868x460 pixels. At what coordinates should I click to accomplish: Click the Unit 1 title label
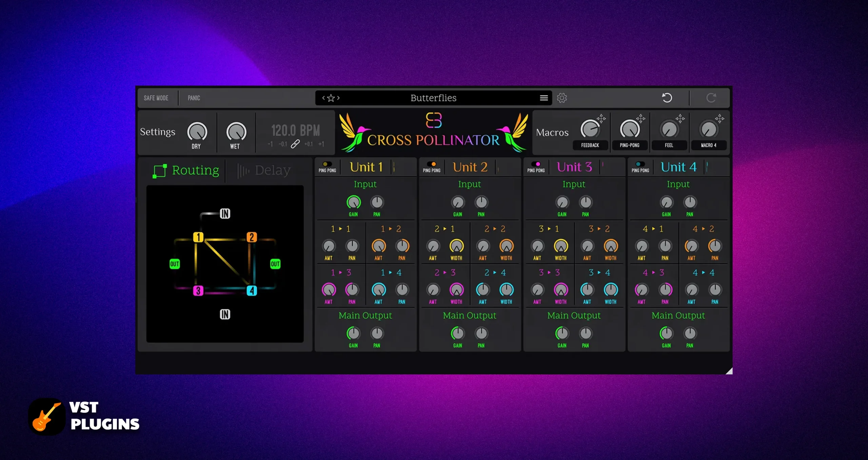366,167
